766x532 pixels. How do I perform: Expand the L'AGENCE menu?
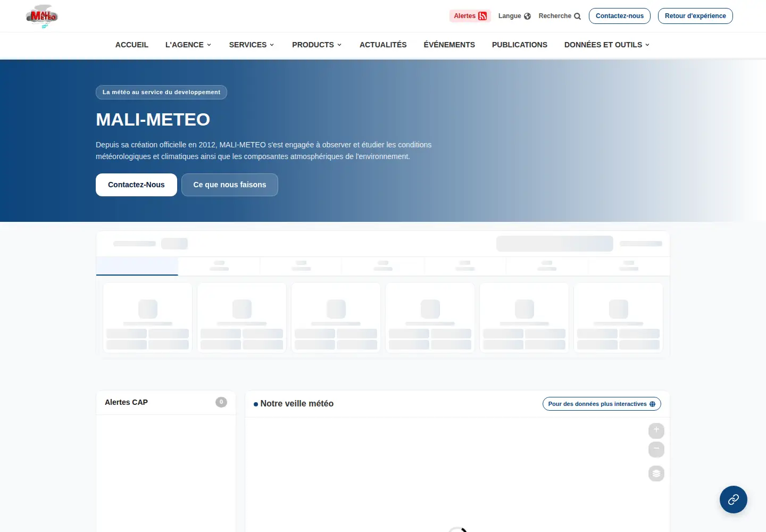click(x=188, y=45)
